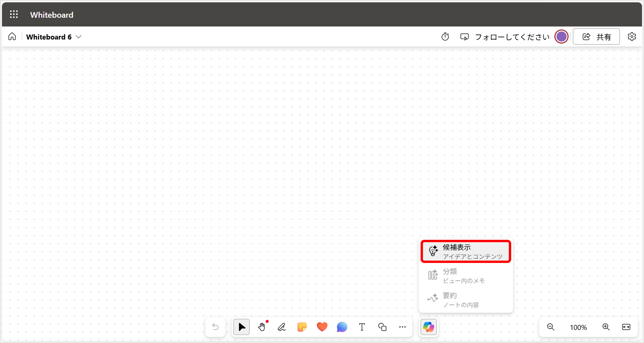Expand more tools ellipsis
Image resolution: width=644 pixels, height=343 pixels.
click(x=402, y=327)
